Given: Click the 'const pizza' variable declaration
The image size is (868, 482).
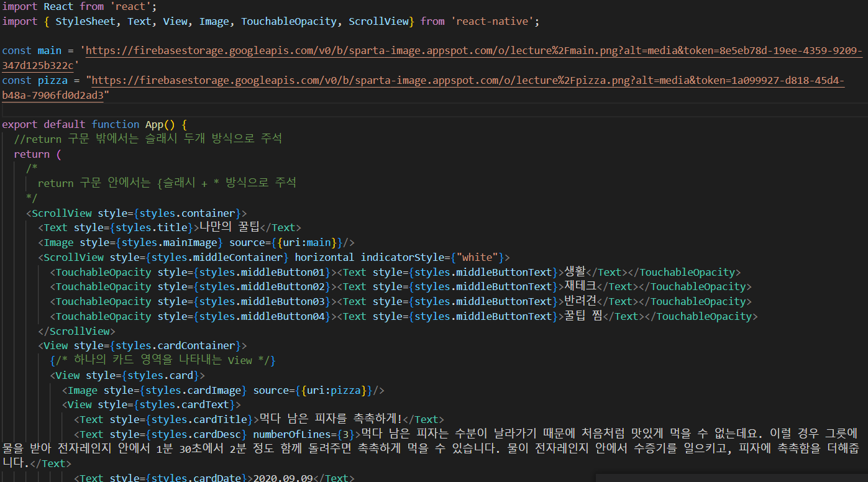Looking at the screenshot, I should pyautogui.click(x=35, y=80).
